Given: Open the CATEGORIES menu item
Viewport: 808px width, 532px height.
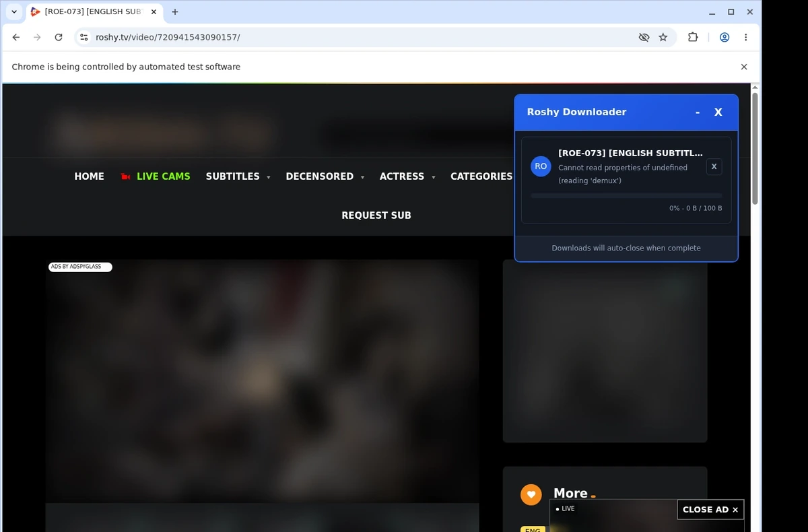Looking at the screenshot, I should (481, 176).
